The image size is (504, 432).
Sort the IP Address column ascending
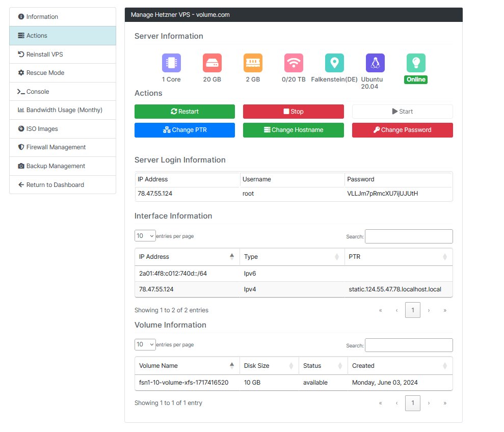232,257
